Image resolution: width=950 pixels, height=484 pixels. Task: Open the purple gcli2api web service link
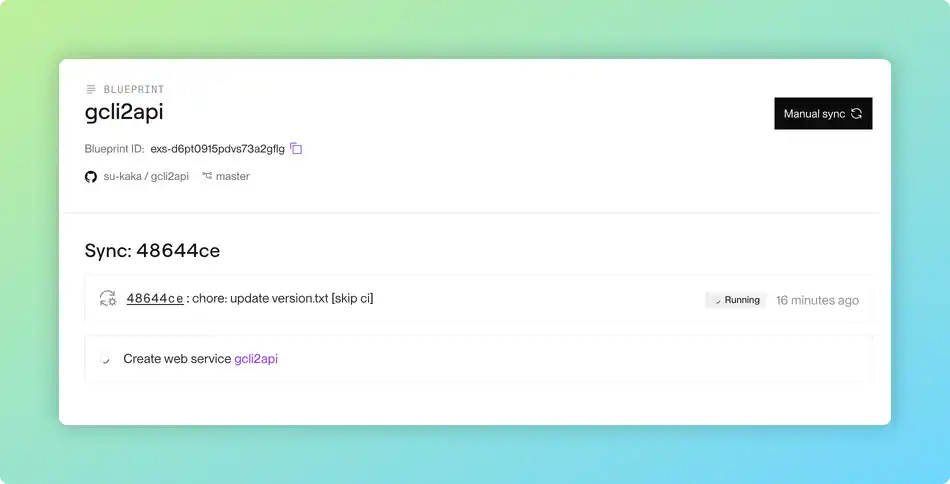pos(256,359)
